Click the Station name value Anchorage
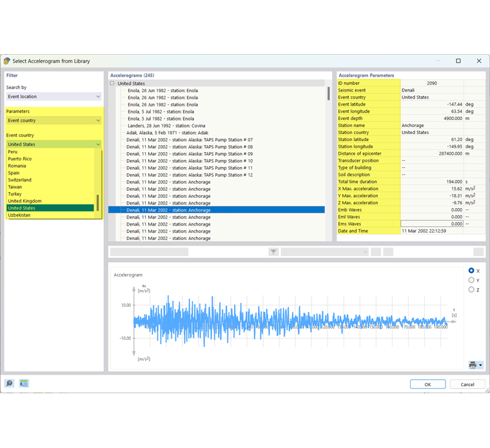490x448 pixels. [x=413, y=125]
